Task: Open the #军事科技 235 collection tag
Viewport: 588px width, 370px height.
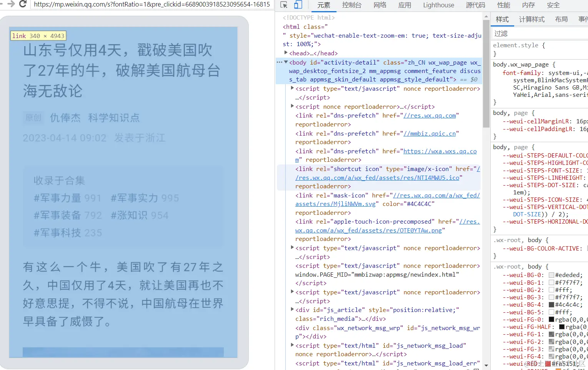Action: 68,233
